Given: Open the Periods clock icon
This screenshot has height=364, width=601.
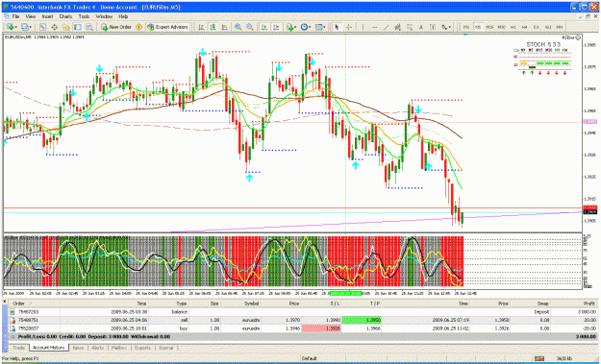Looking at the screenshot, I should coord(304,27).
